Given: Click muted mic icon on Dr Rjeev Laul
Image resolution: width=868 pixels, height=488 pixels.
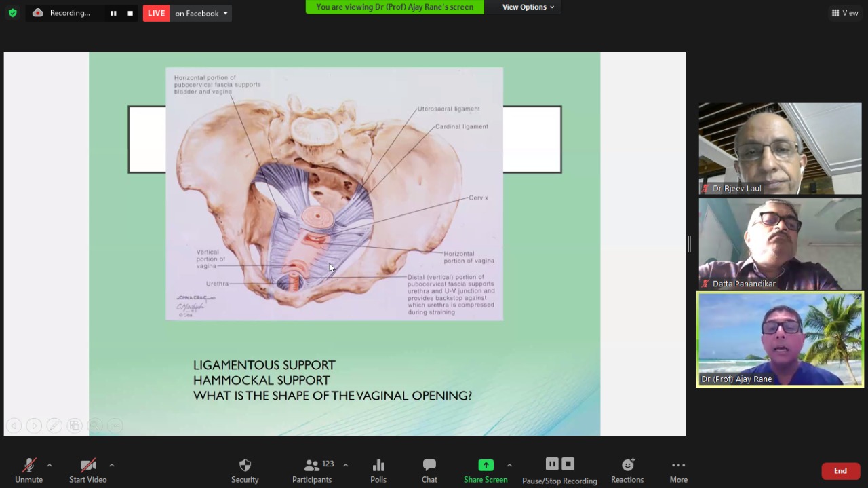Looking at the screenshot, I should (x=706, y=188).
